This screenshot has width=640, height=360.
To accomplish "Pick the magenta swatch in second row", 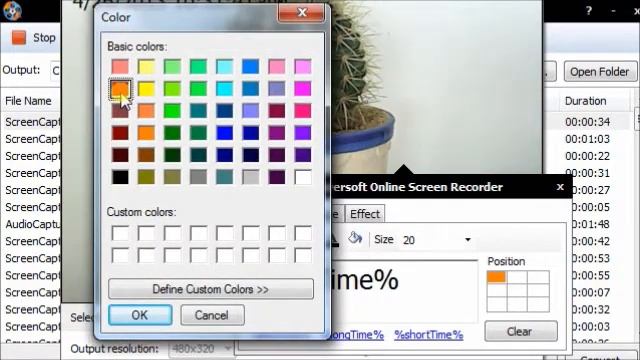I will tap(303, 89).
